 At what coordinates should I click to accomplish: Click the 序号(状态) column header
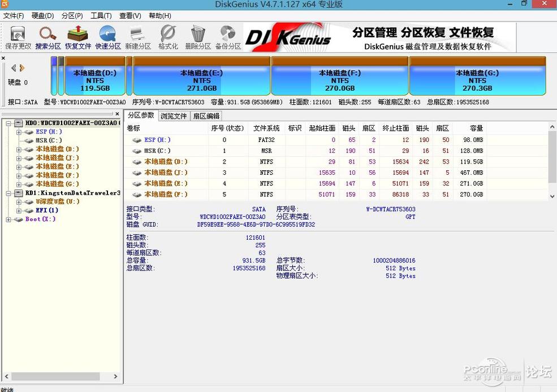(x=228, y=128)
